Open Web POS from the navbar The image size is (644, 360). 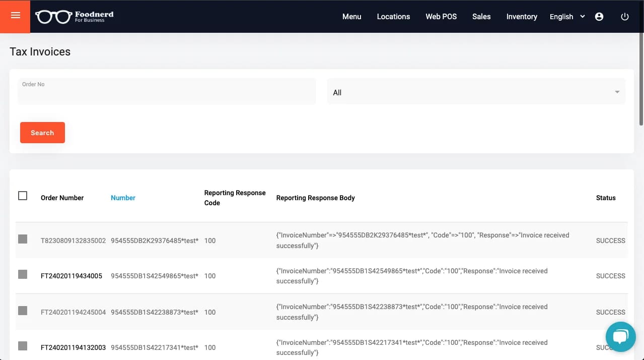pyautogui.click(x=441, y=17)
